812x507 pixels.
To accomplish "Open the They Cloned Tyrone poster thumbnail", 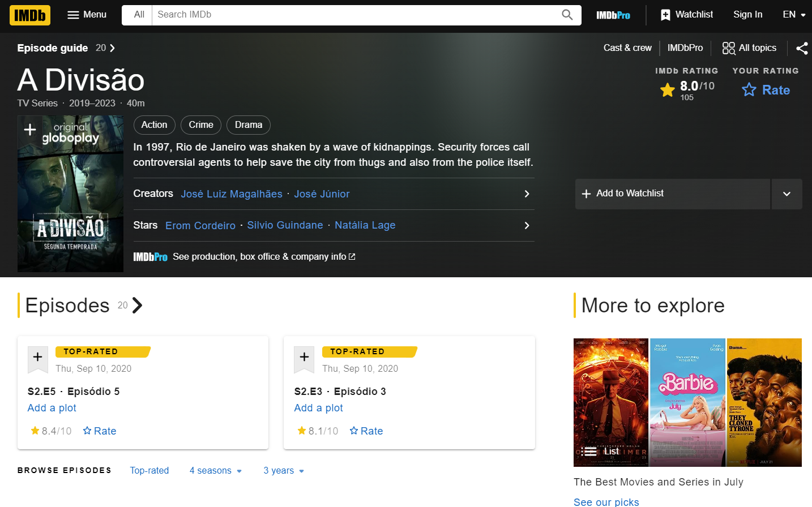I will coord(764,402).
